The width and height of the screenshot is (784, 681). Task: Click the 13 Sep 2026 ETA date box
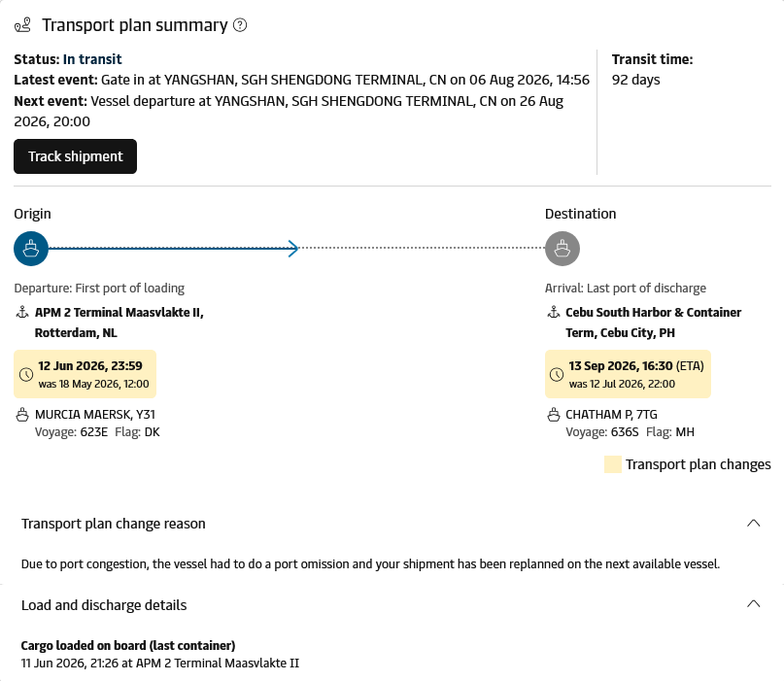(x=628, y=374)
